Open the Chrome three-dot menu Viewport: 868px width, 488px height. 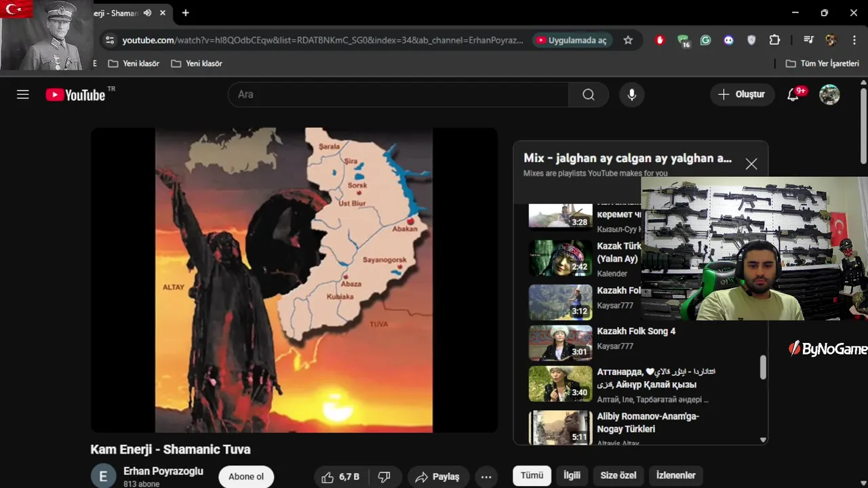pyautogui.click(x=853, y=40)
